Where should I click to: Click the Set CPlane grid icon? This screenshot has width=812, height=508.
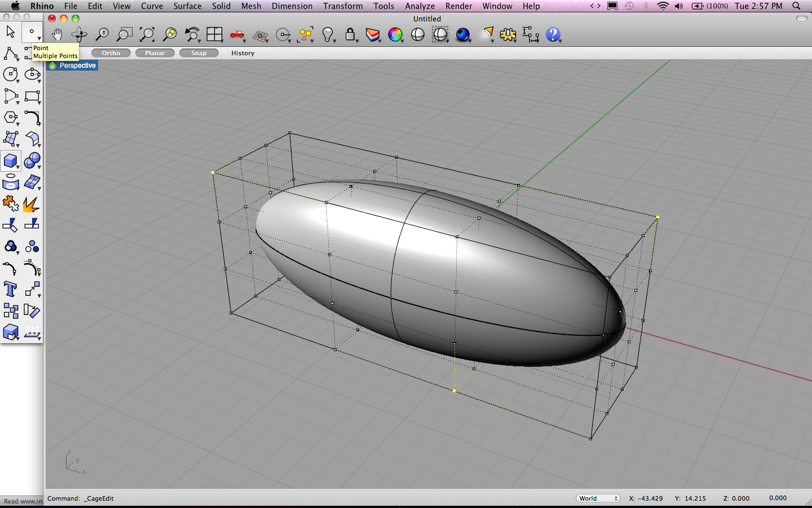[260, 36]
